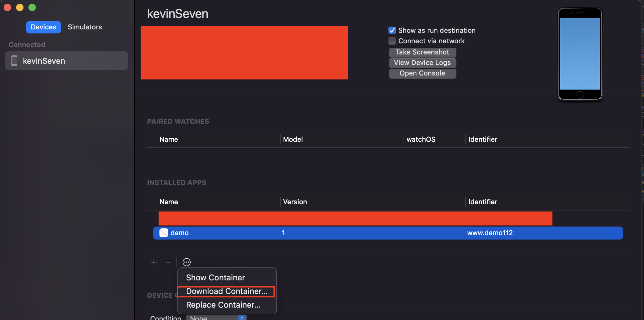Click the yellow minimize window button
Viewport: 644px width, 320px height.
20,7
